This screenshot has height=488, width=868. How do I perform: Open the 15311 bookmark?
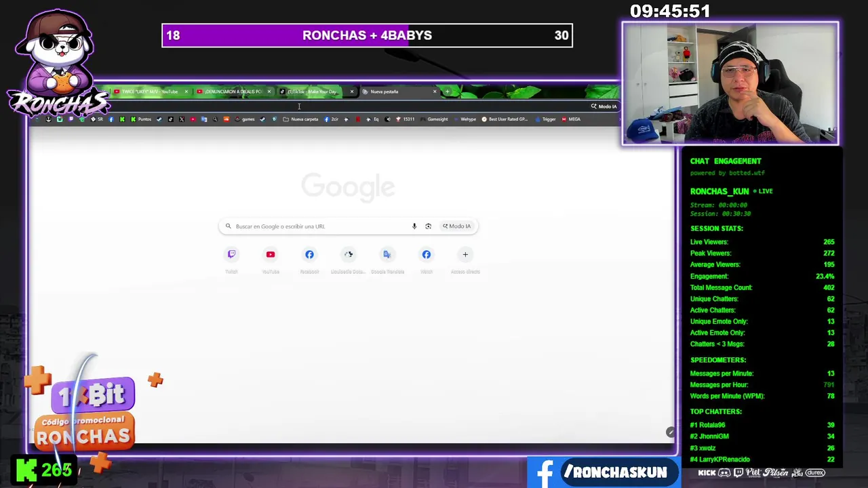[x=405, y=119]
